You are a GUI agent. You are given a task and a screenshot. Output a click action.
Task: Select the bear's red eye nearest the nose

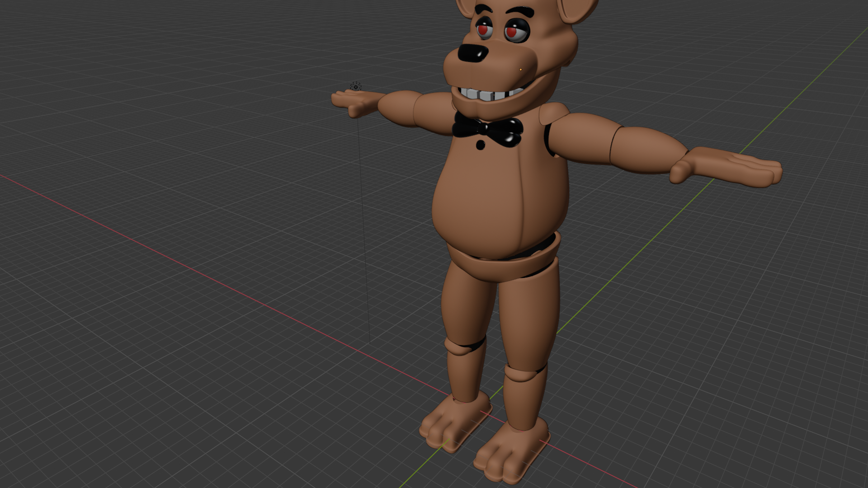click(483, 29)
